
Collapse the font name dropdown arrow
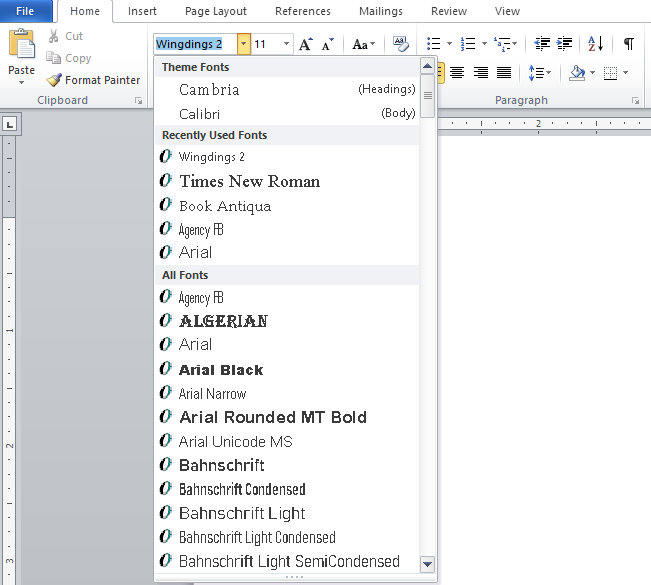click(244, 44)
